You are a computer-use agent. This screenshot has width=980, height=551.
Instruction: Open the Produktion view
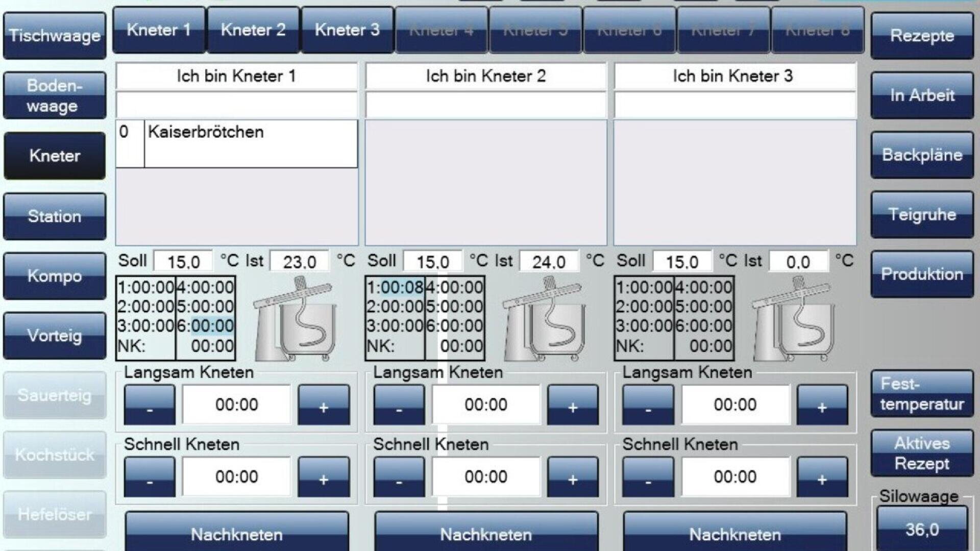pyautogui.click(x=922, y=274)
